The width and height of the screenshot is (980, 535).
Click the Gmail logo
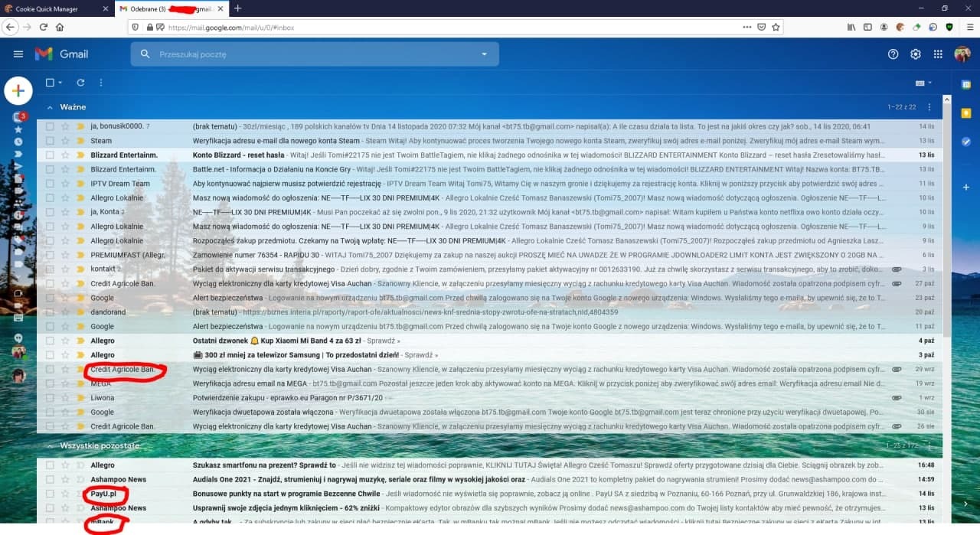61,54
